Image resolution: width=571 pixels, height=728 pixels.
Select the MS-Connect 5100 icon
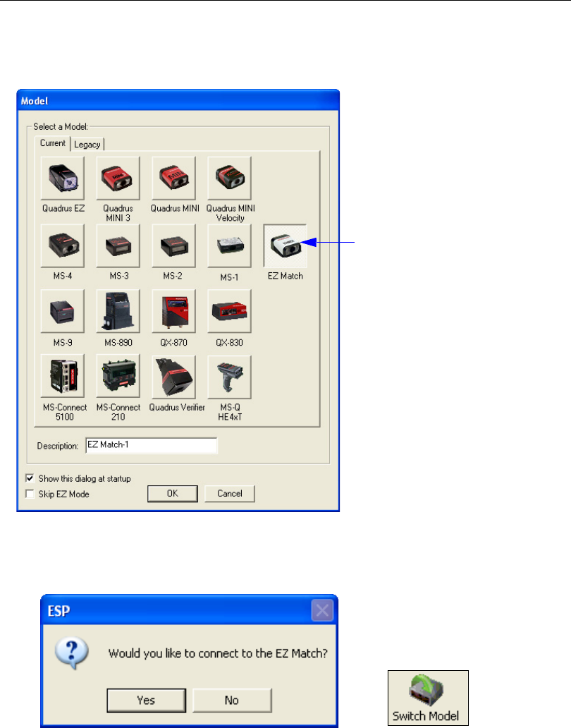pyautogui.click(x=63, y=377)
